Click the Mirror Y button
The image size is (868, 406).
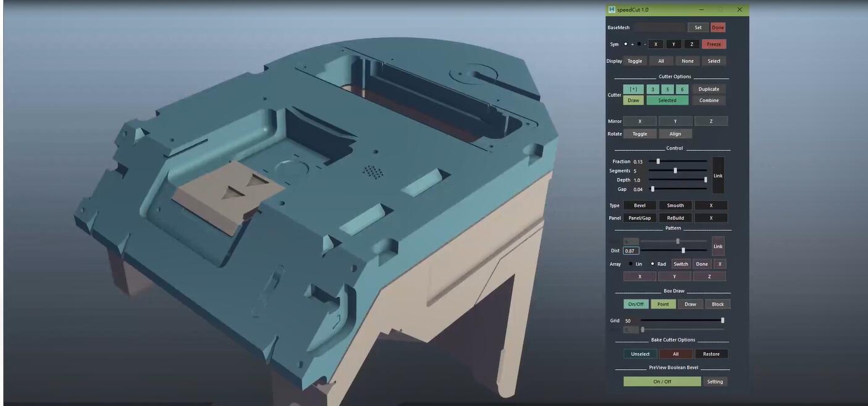[675, 121]
